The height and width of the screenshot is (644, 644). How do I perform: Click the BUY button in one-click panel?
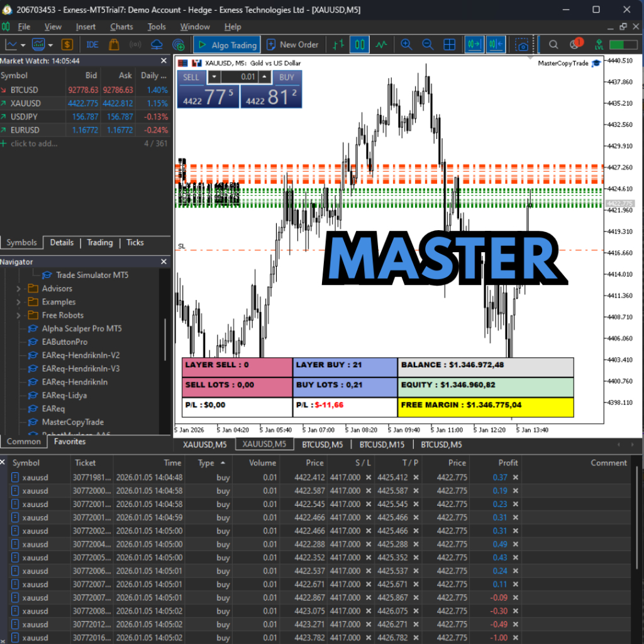point(286,77)
